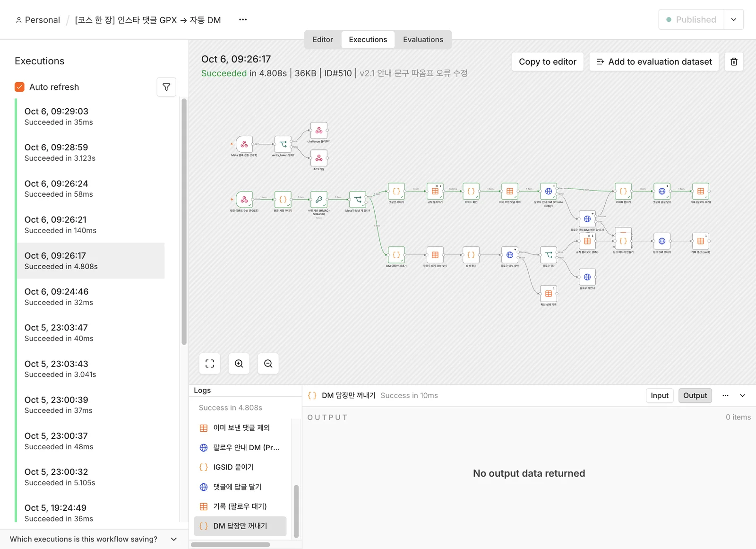Open execution Oct 6, 09:26:21
Screen dimensions: 756x549
[91, 225]
